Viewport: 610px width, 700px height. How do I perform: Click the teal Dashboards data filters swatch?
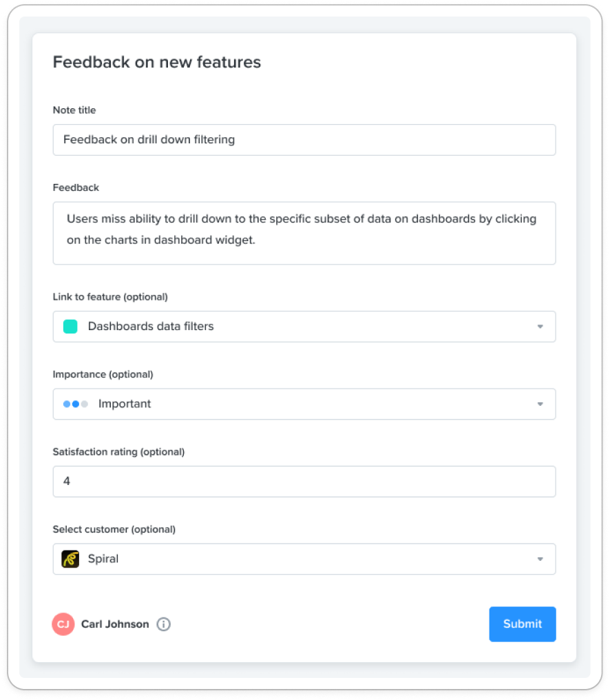tap(70, 327)
